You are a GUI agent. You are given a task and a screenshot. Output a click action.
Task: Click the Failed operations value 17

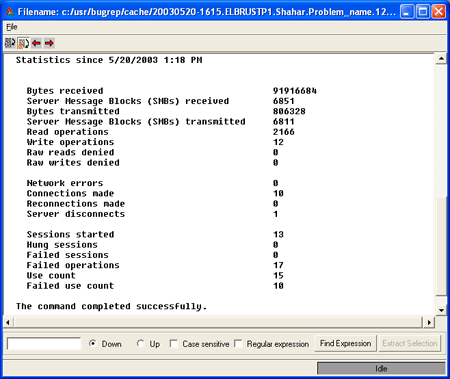(x=278, y=265)
